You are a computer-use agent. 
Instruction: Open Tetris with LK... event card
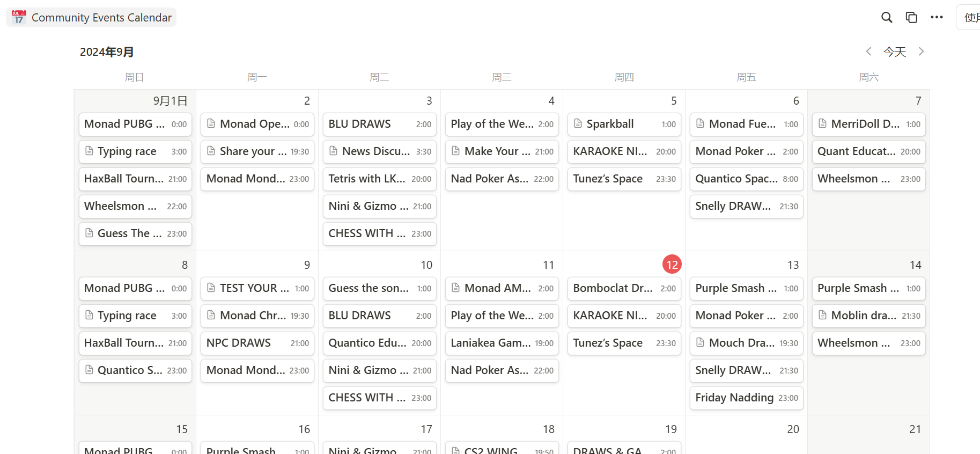tap(379, 179)
